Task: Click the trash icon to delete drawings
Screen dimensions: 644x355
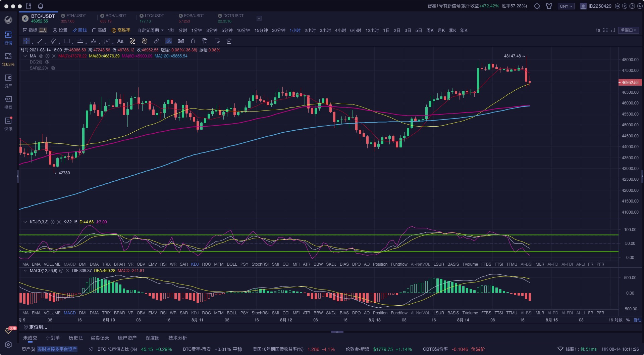Action: [229, 41]
